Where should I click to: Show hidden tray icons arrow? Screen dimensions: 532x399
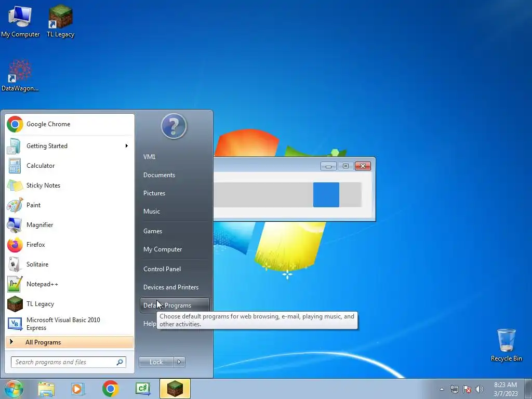click(442, 389)
